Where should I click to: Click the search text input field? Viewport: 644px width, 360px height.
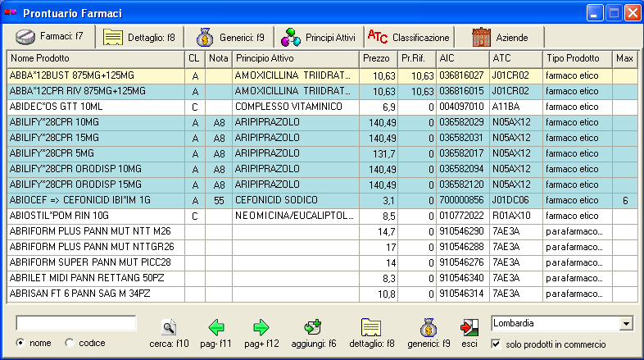click(x=76, y=324)
